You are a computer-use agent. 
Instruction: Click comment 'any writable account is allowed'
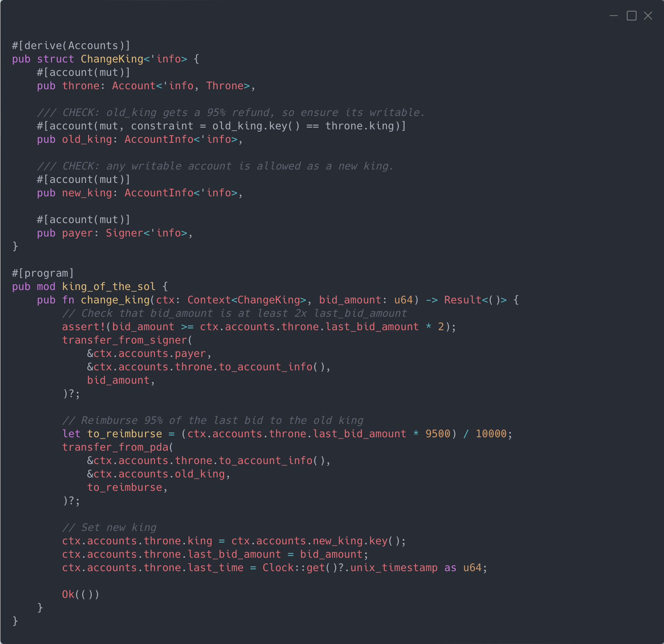tap(215, 166)
